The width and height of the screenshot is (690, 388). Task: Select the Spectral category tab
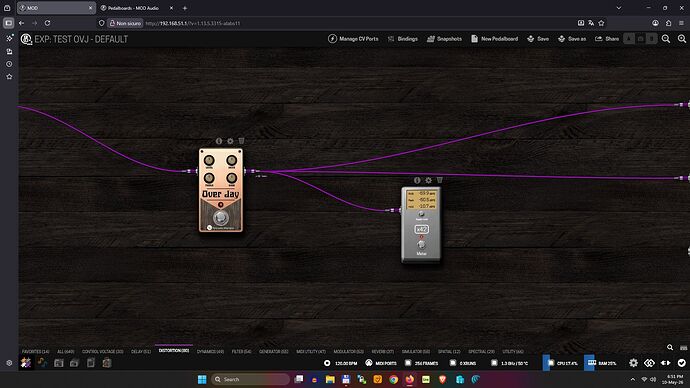[481, 351]
